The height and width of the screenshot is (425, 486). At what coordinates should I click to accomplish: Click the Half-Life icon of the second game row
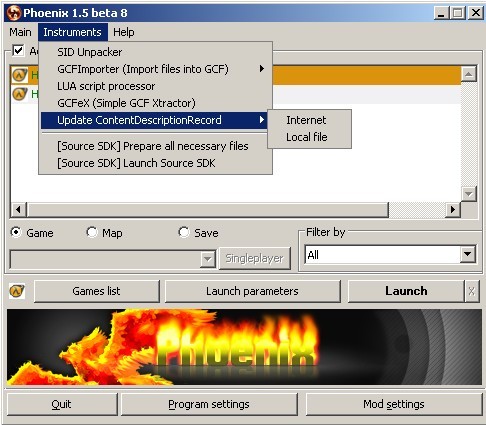19,94
